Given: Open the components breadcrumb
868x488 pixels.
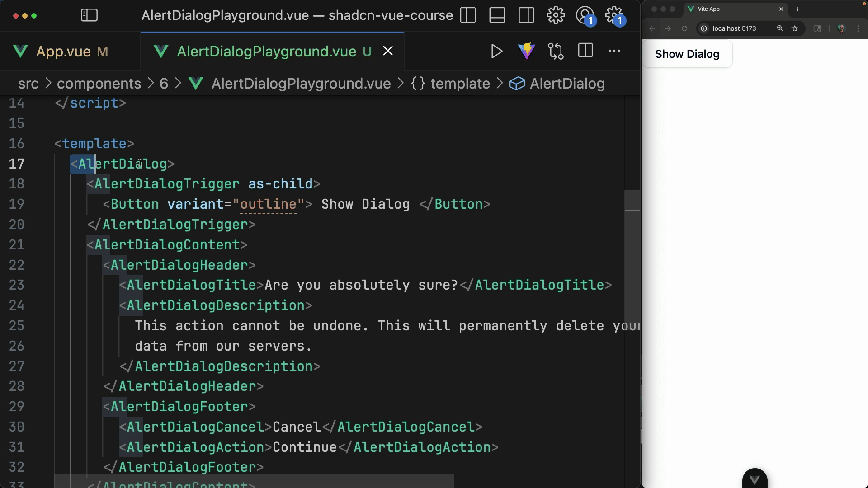Looking at the screenshot, I should tap(99, 84).
